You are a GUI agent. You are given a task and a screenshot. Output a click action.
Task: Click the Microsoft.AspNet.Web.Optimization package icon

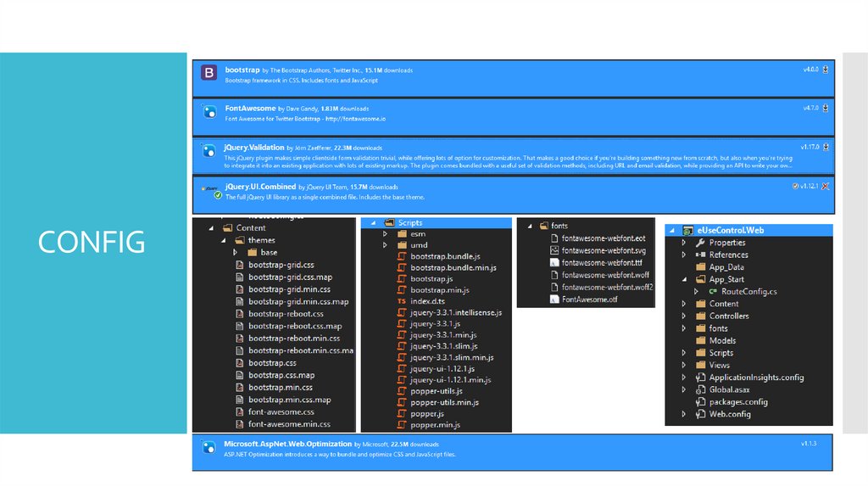pyautogui.click(x=209, y=447)
